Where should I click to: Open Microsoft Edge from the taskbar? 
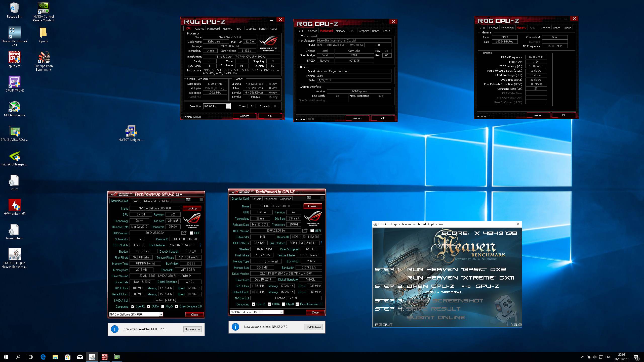tap(43, 357)
